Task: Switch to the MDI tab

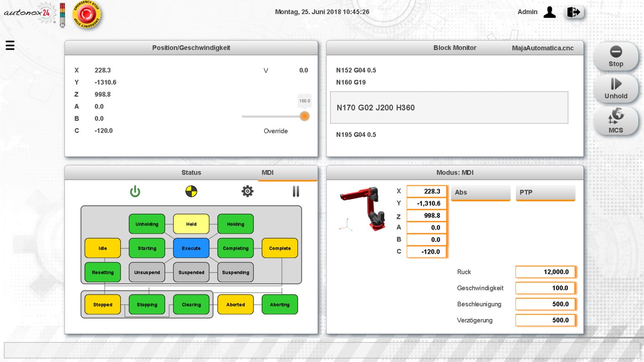Action: [267, 173]
